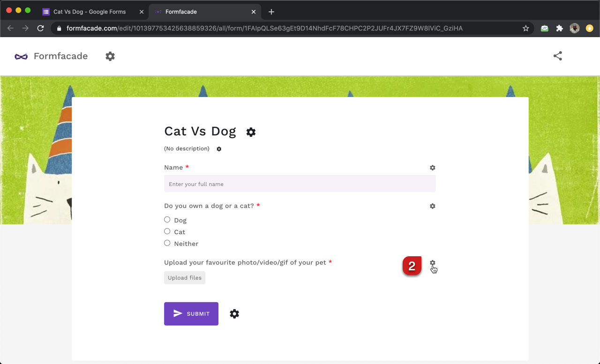Open gear for dog or cat question
This screenshot has height=364, width=600.
tap(432, 206)
